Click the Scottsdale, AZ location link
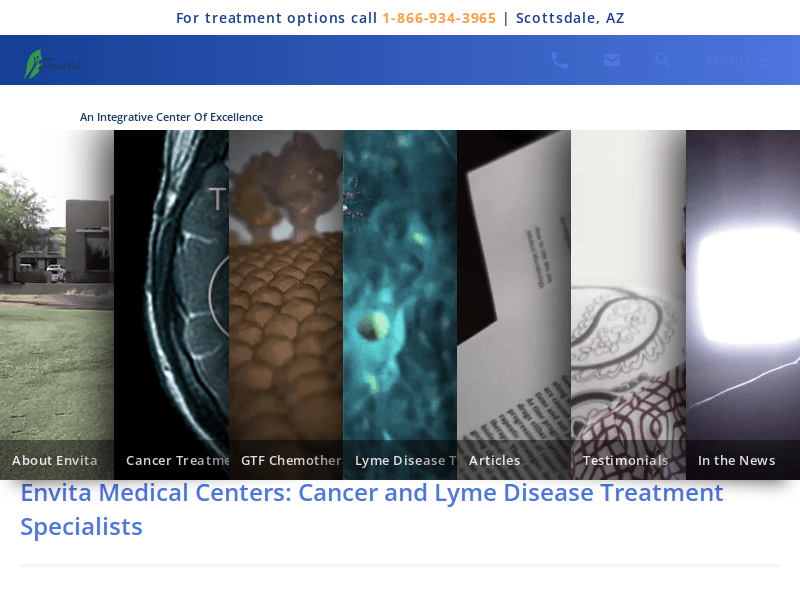 click(x=570, y=18)
